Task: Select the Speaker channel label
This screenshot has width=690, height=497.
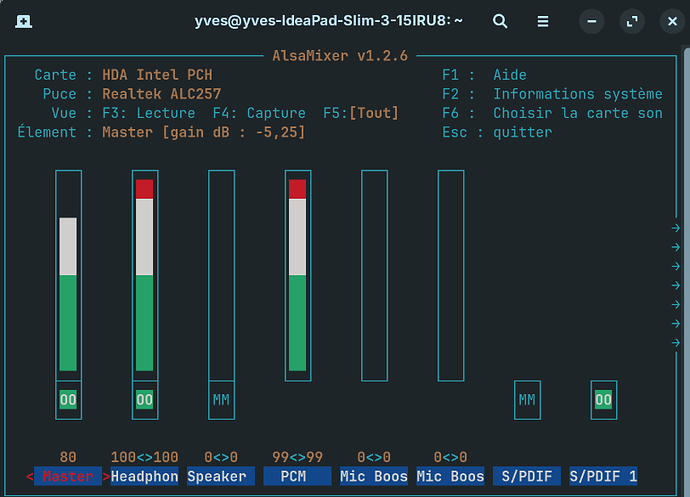Action: pyautogui.click(x=221, y=476)
